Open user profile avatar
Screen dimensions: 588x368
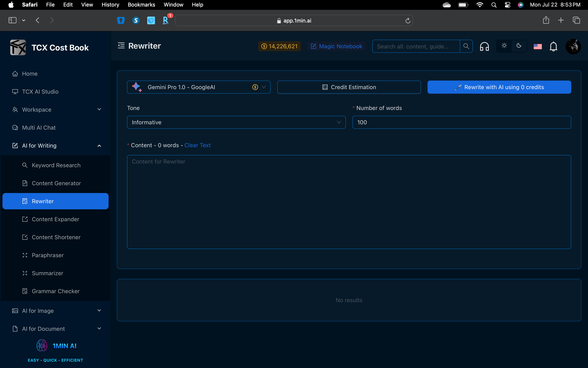coord(573,46)
